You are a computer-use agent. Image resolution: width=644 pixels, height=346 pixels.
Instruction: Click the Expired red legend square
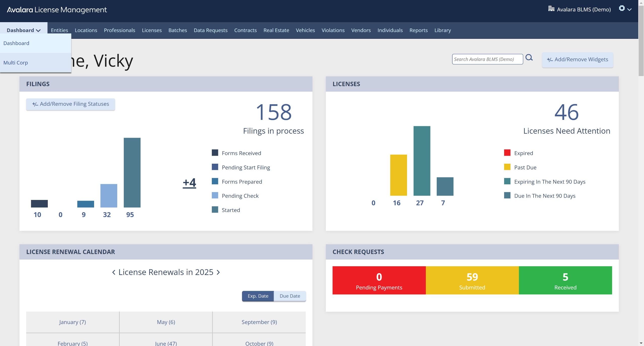507,153
